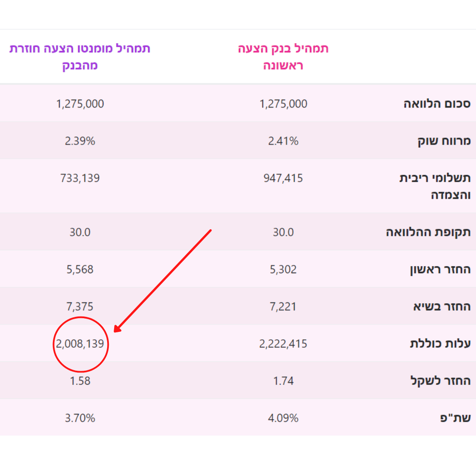This screenshot has height=476, width=476.
Task: Click the market spread value 2.39%
Action: (x=80, y=141)
